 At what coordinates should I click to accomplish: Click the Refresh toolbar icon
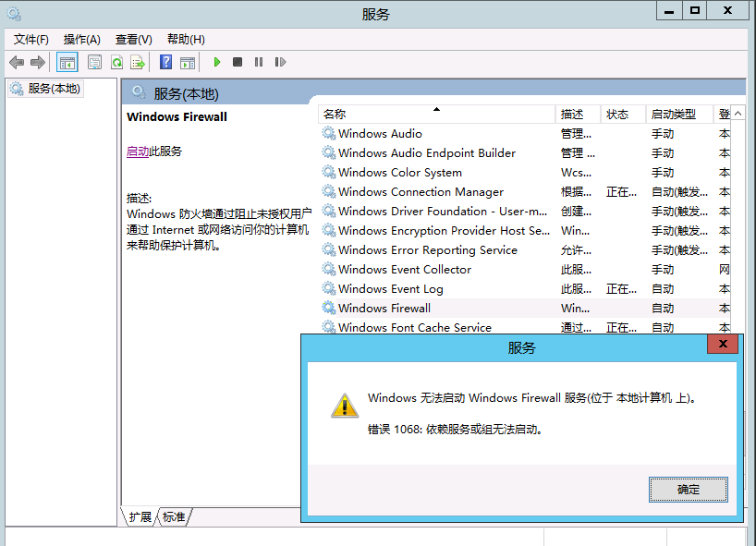click(x=116, y=62)
